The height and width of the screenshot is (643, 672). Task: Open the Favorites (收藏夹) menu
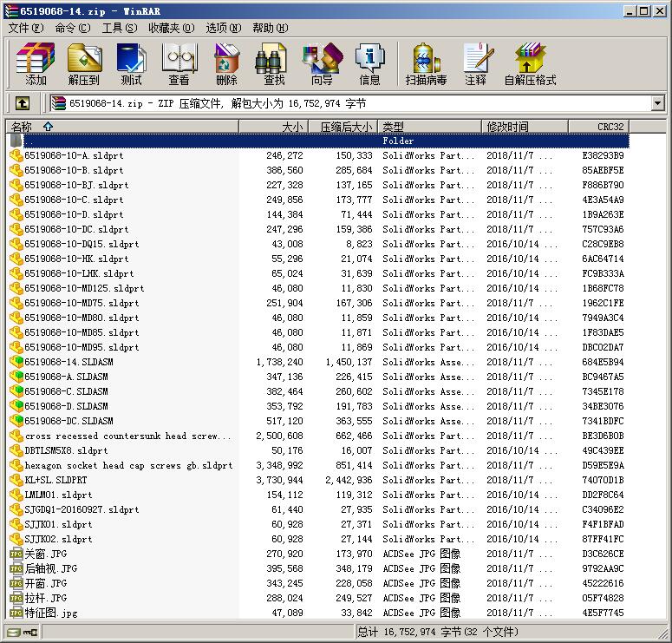click(172, 29)
